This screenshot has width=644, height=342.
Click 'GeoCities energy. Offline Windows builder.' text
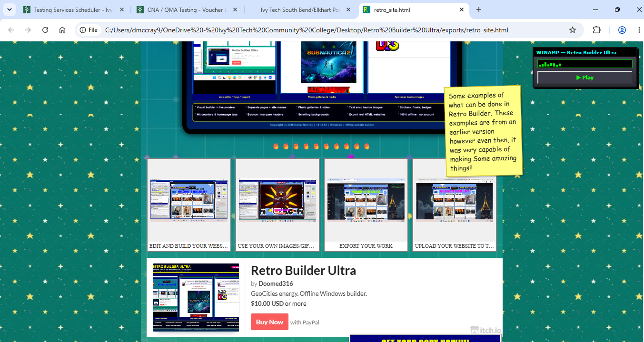309,294
